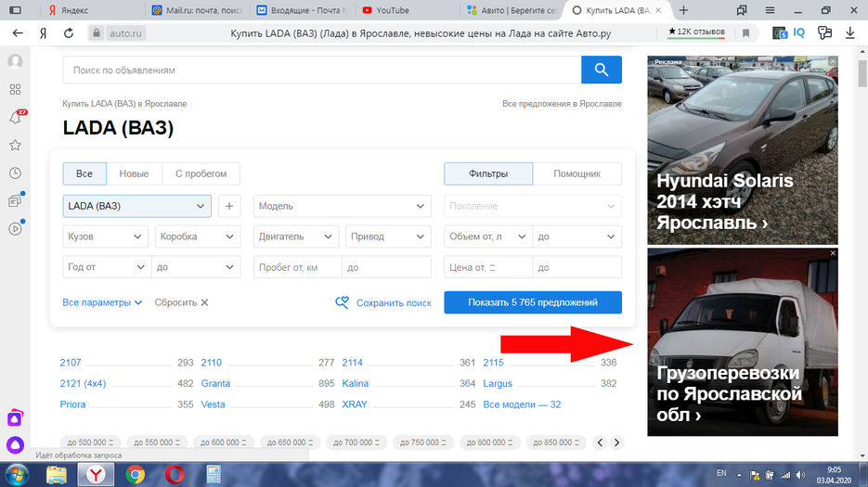Open notifications bell in browser sidebar
Image resolution: width=868 pixels, height=487 pixels.
click(x=15, y=118)
